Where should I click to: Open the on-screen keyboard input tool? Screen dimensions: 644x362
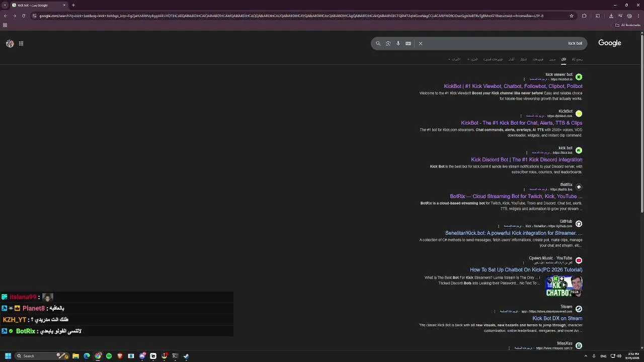click(x=408, y=44)
